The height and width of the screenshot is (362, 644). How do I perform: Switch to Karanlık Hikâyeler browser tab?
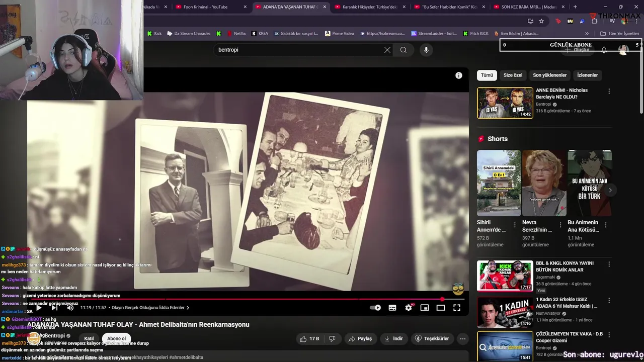(370, 7)
